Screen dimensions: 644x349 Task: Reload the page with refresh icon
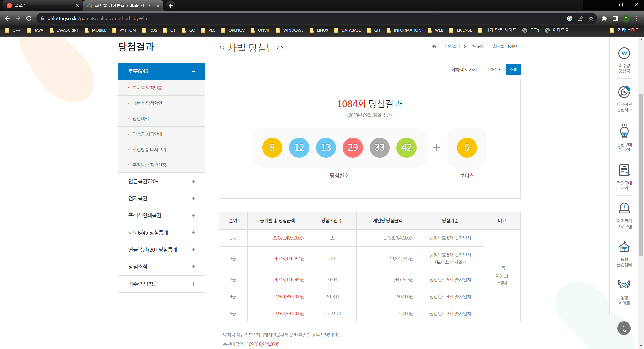[29, 18]
